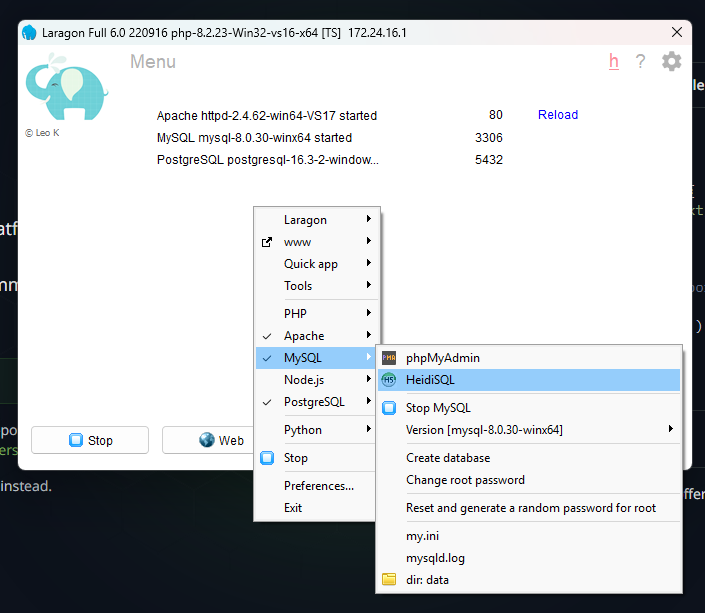Click the Laragon title bar icon

pyautogui.click(x=29, y=32)
